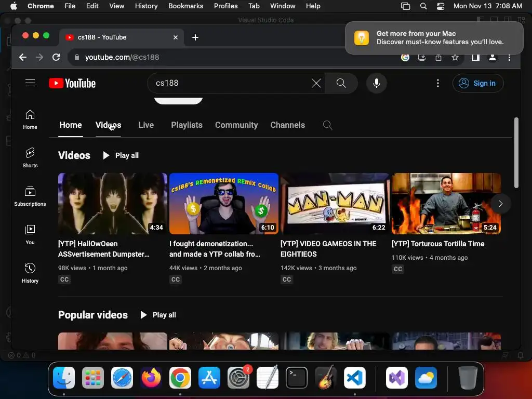This screenshot has width=532, height=399.
Task: Open Chrome profile icon
Action: [x=493, y=57]
